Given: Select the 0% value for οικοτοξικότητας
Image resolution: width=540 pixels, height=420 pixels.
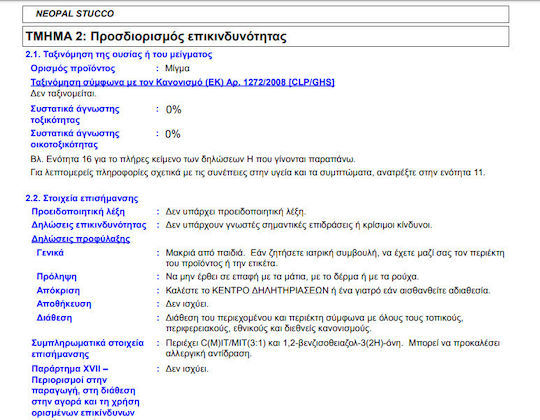Looking at the screenshot, I should click(173, 134).
